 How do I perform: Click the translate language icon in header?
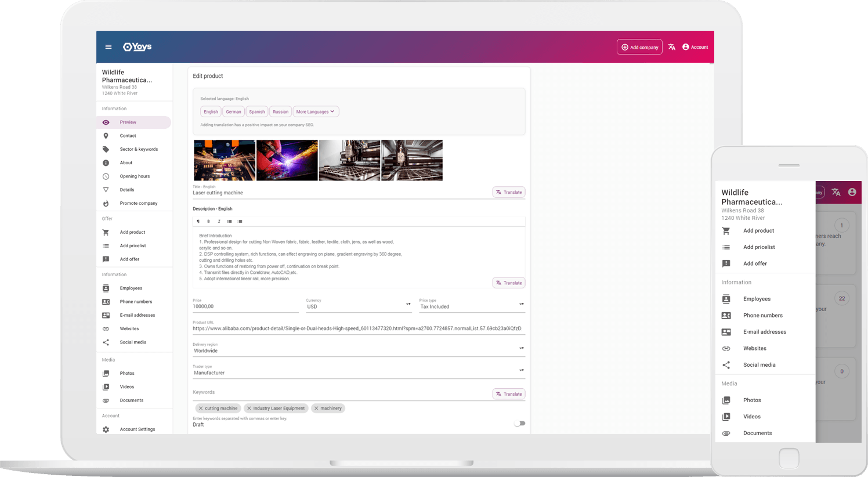(x=671, y=47)
